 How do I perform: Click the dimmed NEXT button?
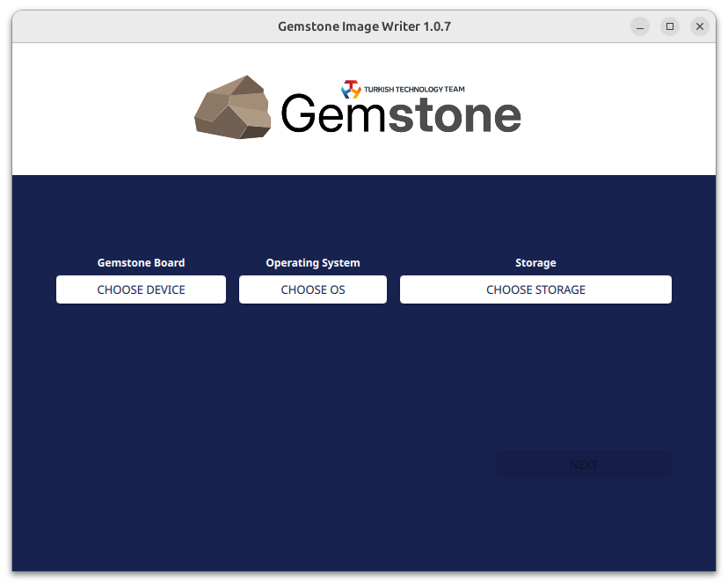(x=584, y=465)
